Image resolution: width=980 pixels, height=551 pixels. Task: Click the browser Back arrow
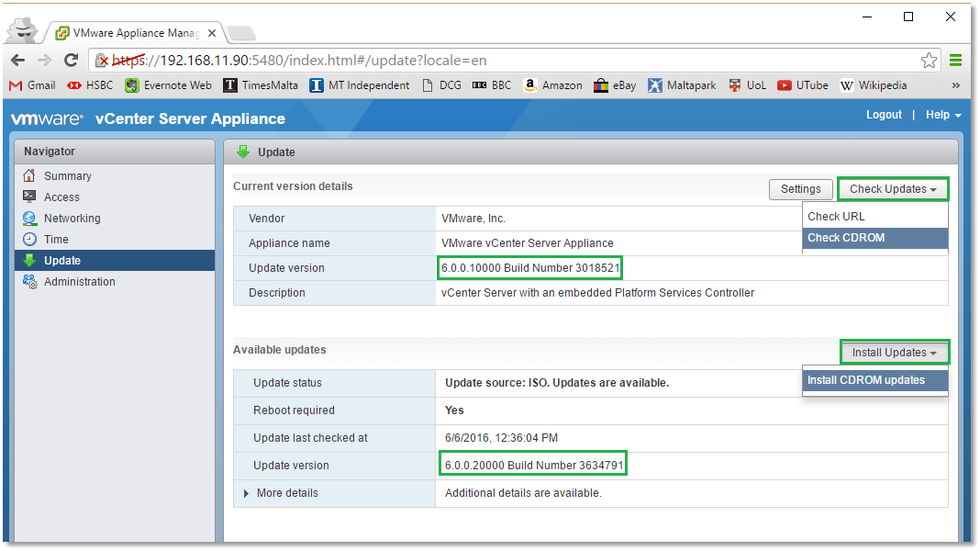pyautogui.click(x=18, y=60)
